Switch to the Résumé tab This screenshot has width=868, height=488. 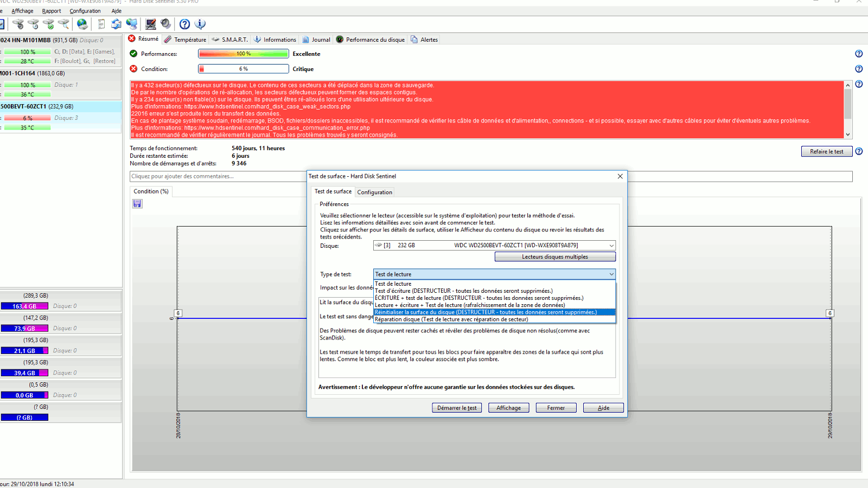(143, 39)
